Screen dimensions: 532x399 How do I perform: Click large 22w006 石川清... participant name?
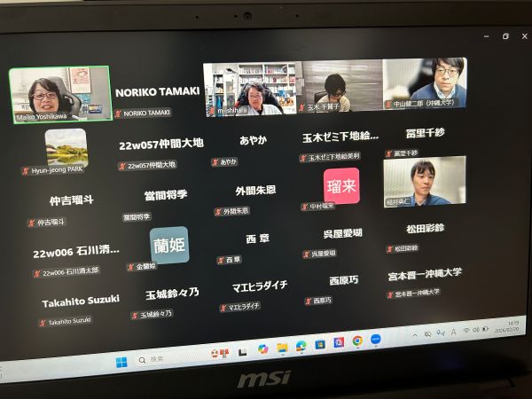(x=76, y=252)
